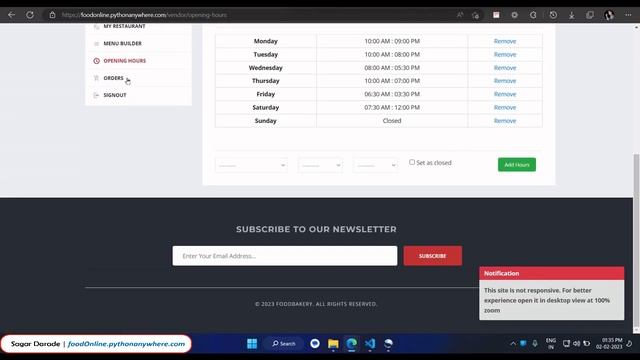The height and width of the screenshot is (360, 640).
Task: Remove Thursday opening hours
Action: [x=505, y=81]
